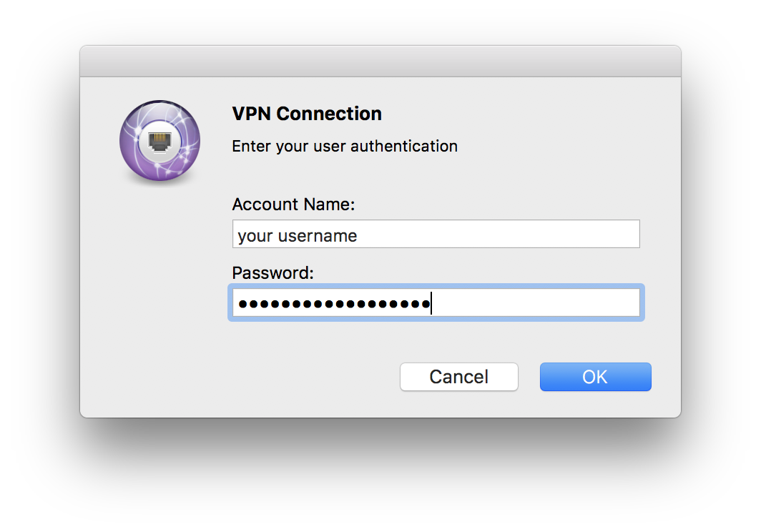Confirm credentials with the OK button
Screen dimensions: 761x532
[595, 377]
